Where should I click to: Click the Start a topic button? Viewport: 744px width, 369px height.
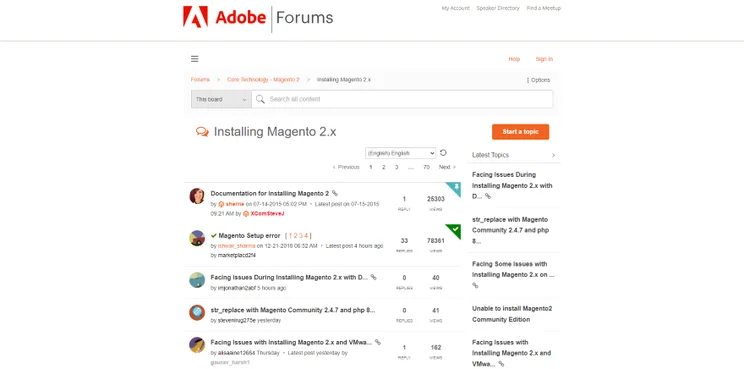[521, 132]
